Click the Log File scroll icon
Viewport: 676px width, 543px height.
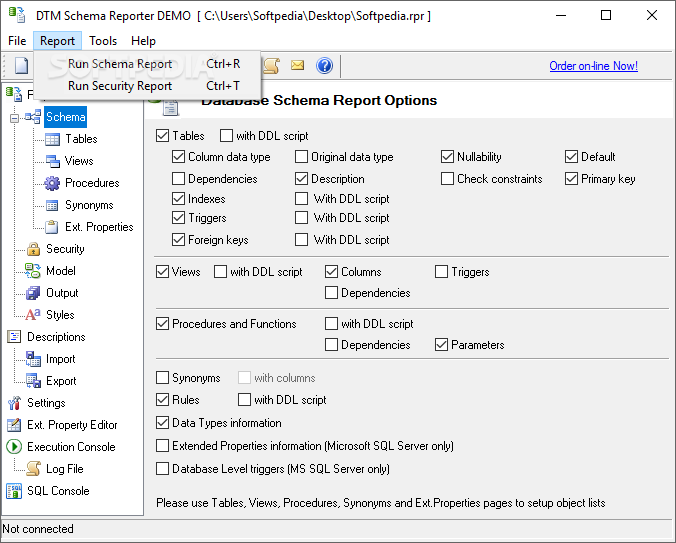(33, 469)
